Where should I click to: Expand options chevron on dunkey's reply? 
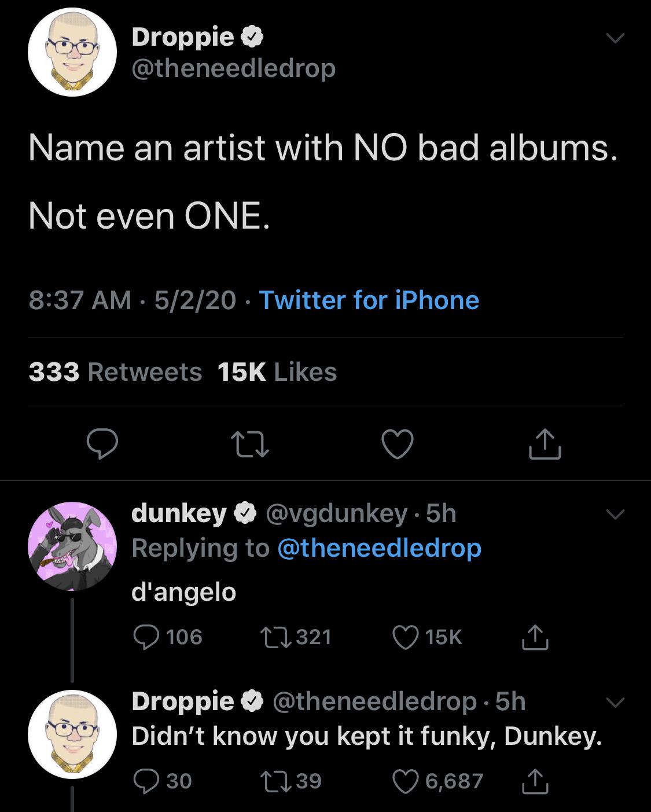click(615, 513)
